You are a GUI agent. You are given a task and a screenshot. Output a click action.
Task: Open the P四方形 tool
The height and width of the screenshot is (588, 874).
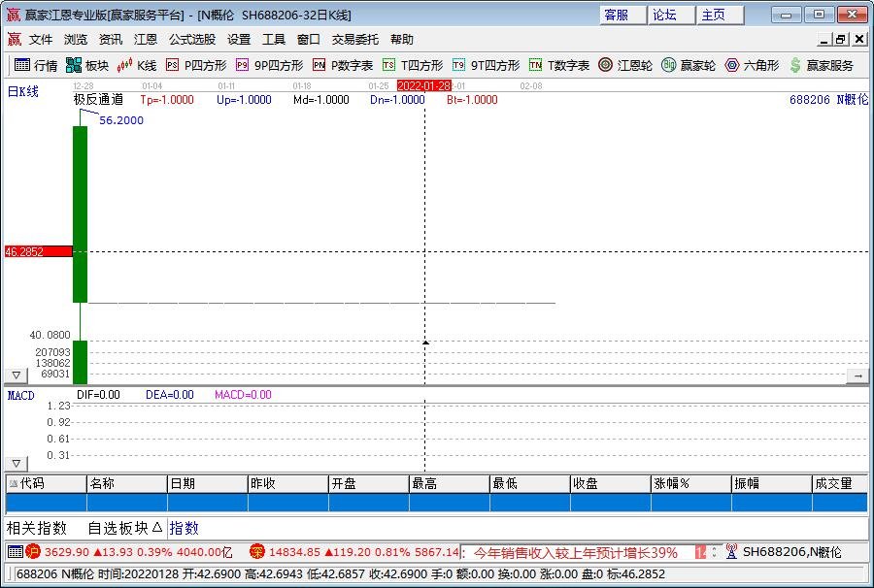(196, 65)
